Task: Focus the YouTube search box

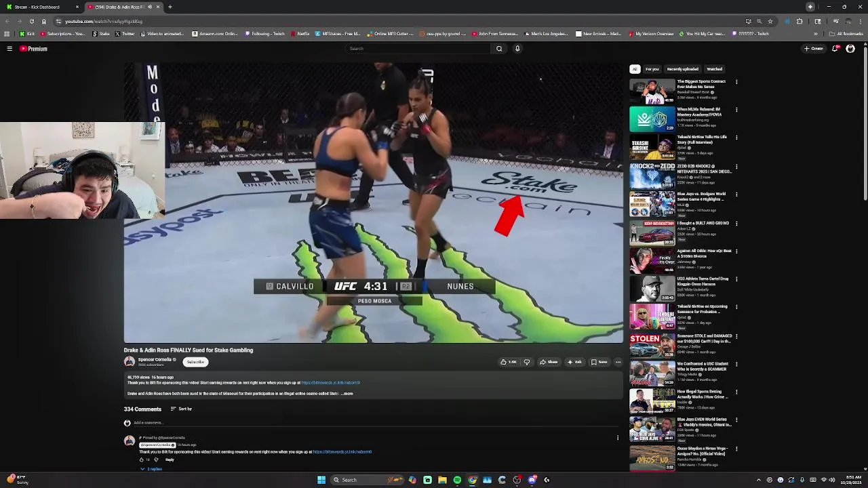Action: coord(418,49)
